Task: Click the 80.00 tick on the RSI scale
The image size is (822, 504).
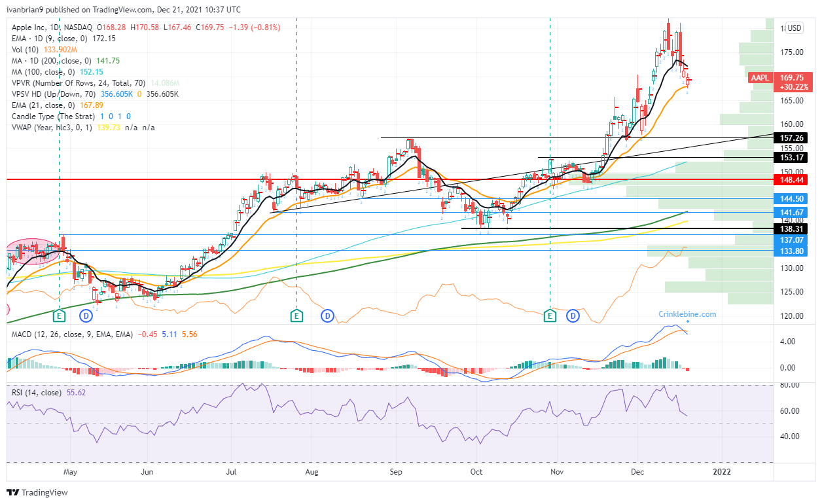Action: (x=790, y=386)
